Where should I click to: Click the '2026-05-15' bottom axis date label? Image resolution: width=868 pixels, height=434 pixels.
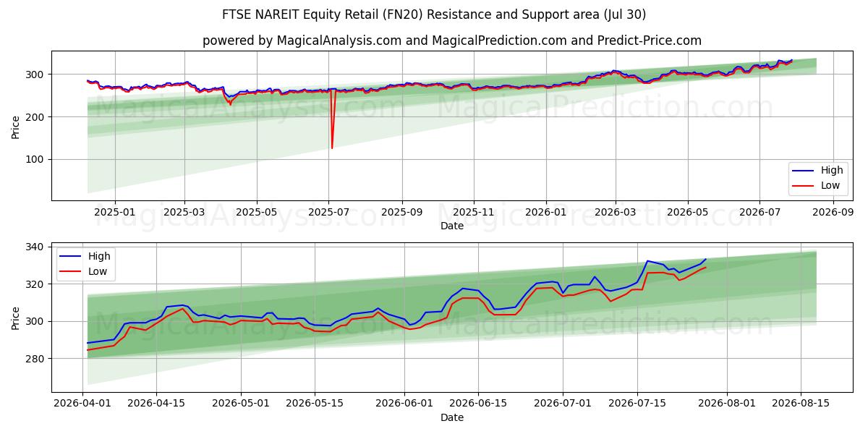tap(316, 404)
